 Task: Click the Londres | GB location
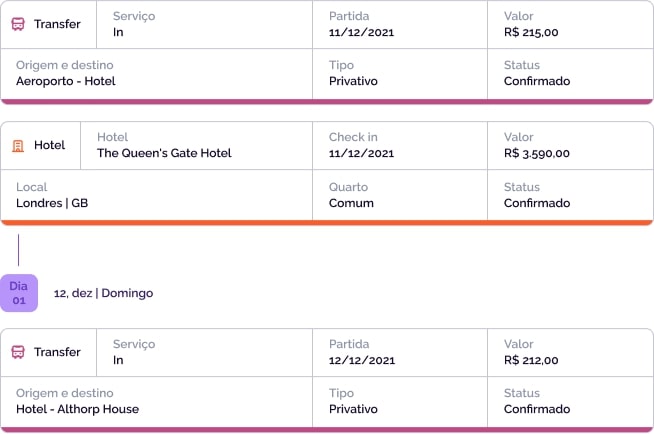tap(52, 203)
